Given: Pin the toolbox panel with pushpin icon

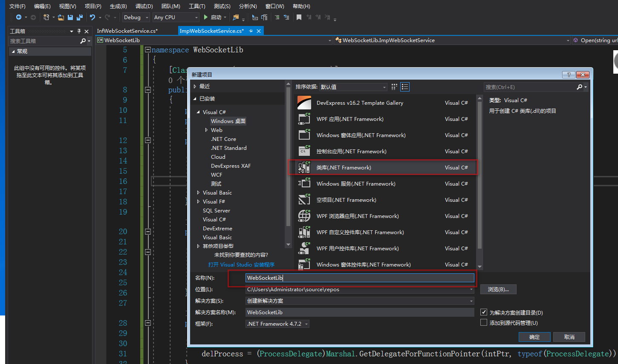Looking at the screenshot, I should (79, 31).
